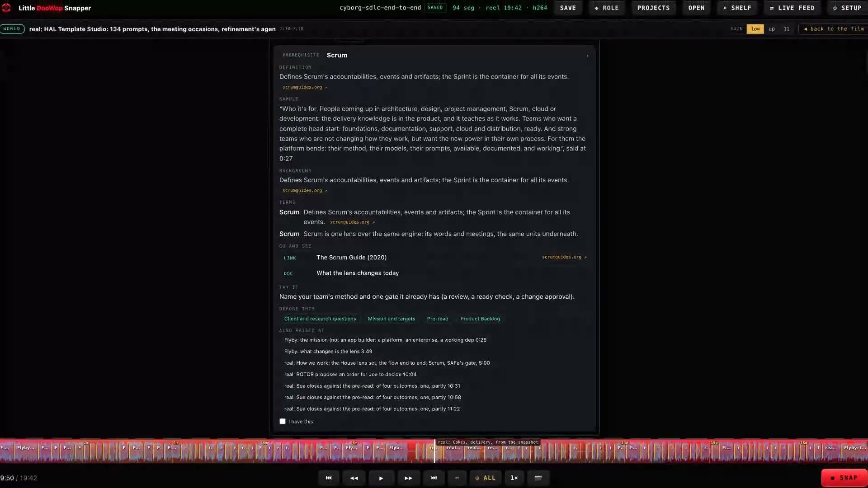Toggle the ALL segments filter

pos(485,478)
